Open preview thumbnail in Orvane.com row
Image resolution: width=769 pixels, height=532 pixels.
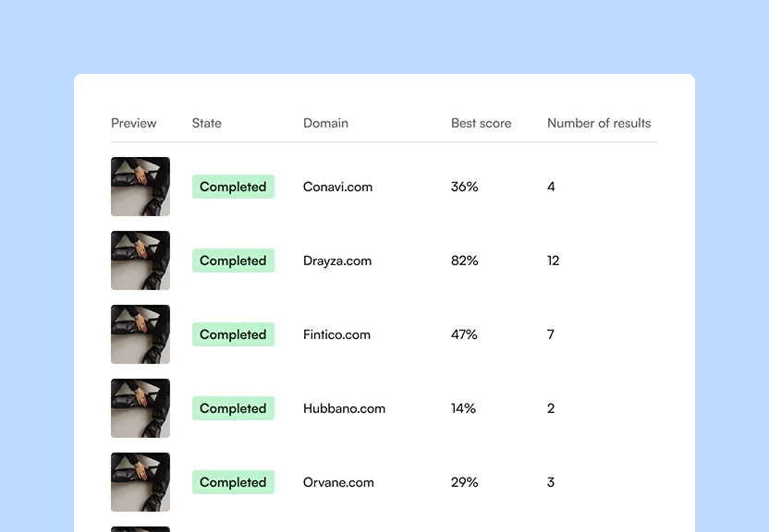pos(140,482)
